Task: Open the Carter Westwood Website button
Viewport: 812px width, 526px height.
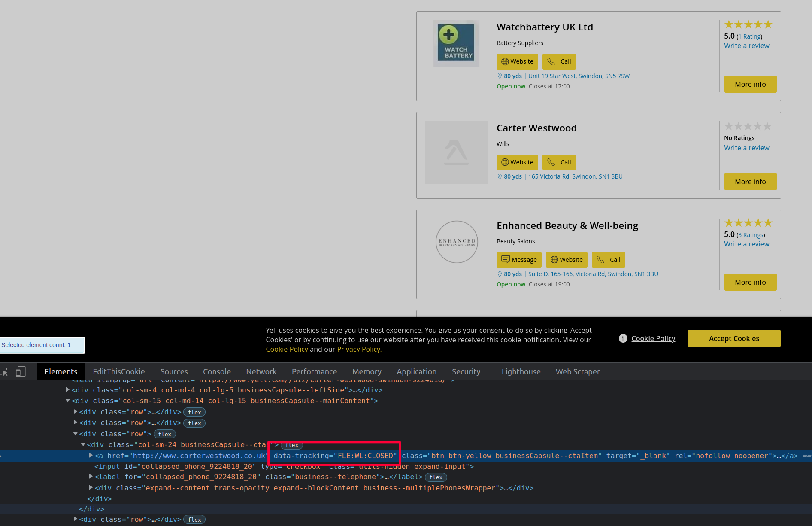Action: point(517,162)
